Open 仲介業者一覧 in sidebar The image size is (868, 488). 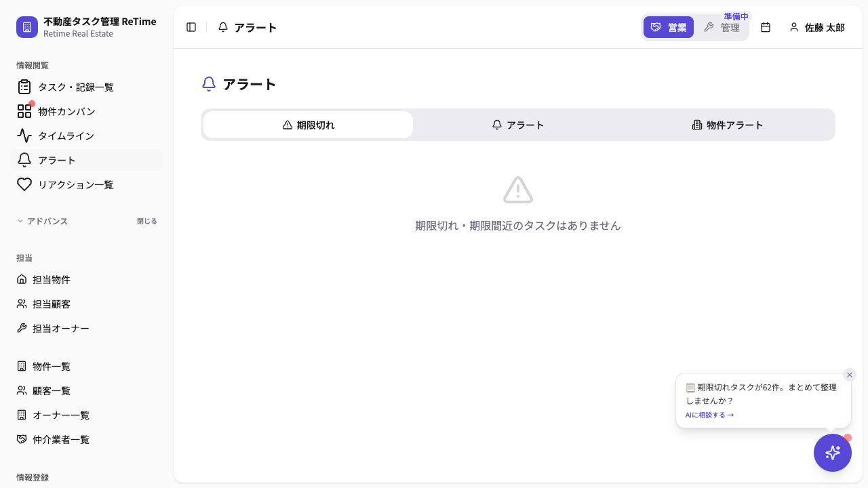pyautogui.click(x=87, y=439)
